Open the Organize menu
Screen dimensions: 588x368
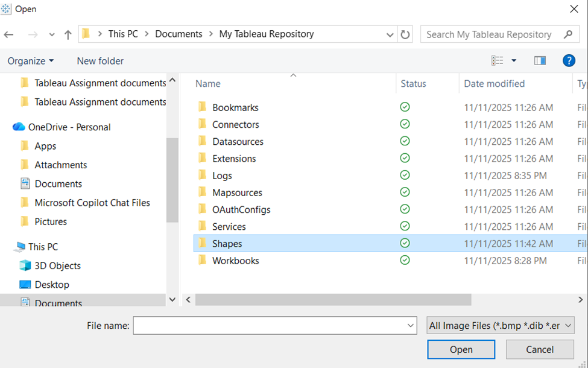[x=30, y=61]
